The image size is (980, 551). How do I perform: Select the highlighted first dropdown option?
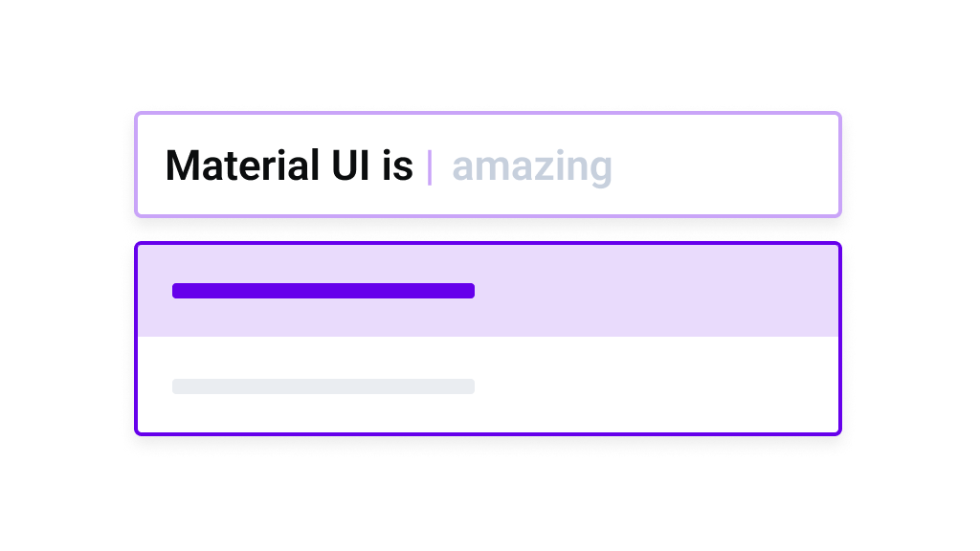point(651,291)
